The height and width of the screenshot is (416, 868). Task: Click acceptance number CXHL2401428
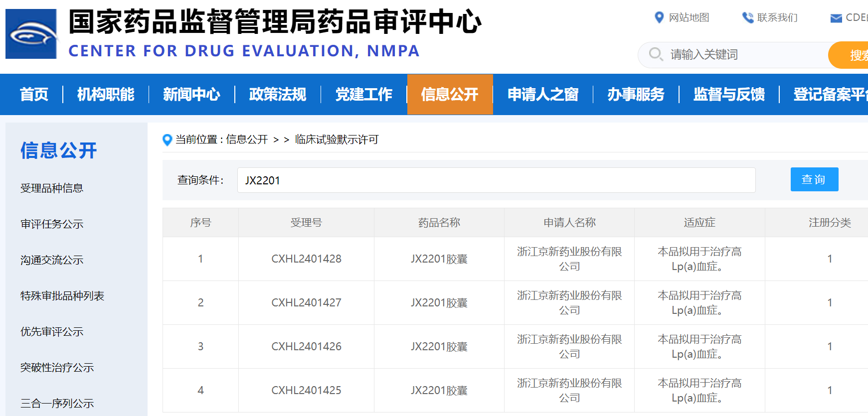point(306,259)
